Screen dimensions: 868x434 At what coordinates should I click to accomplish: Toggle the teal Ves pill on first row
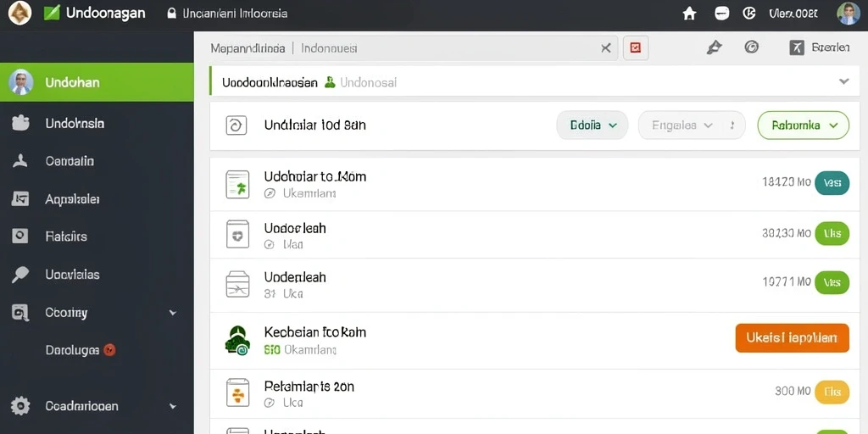[832, 183]
